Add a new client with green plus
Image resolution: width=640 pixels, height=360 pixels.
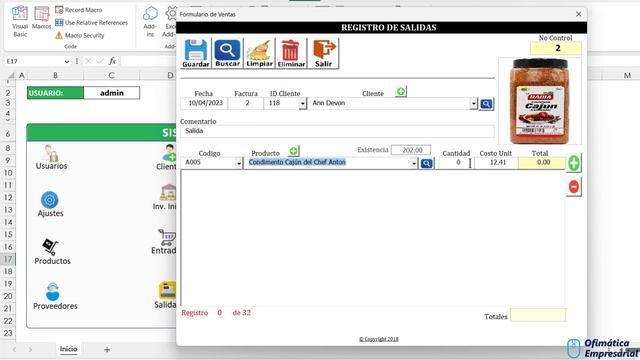click(401, 91)
